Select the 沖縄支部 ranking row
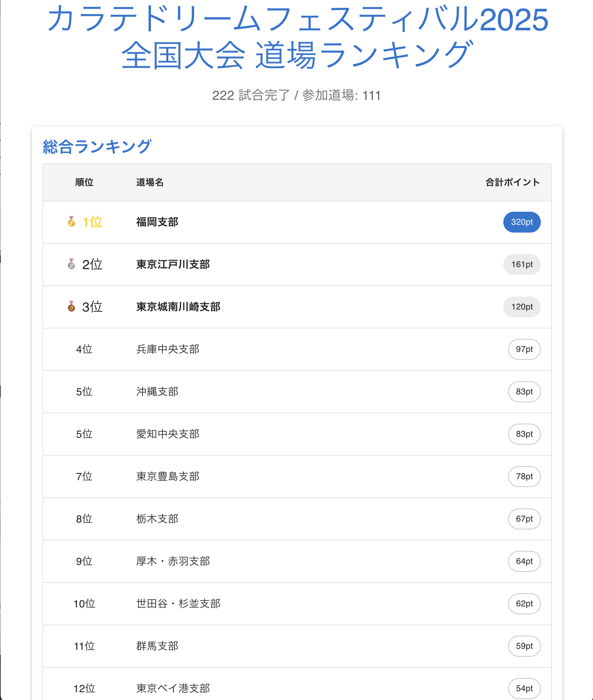This screenshot has height=700, width=593. click(297, 392)
